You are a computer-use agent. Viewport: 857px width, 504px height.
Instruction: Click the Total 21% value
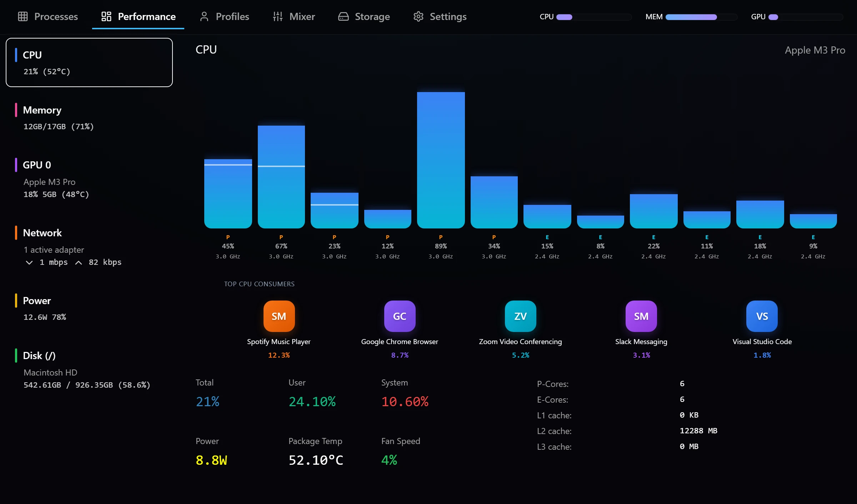coord(207,402)
